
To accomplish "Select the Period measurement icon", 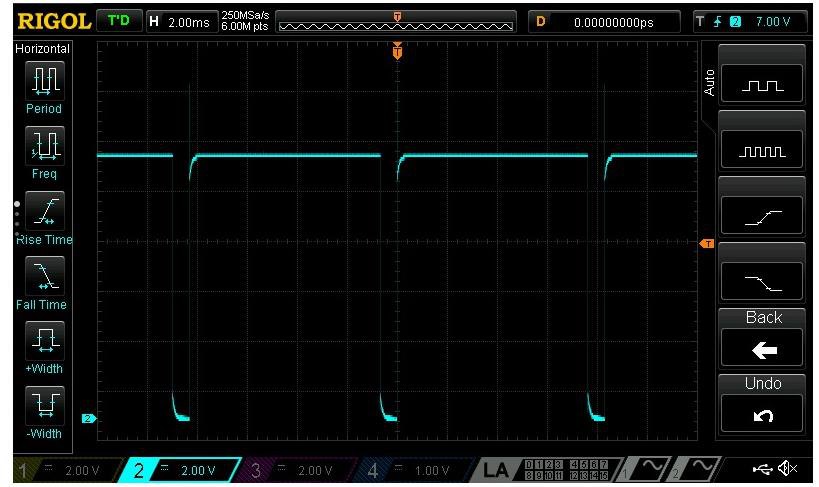I will click(x=45, y=80).
